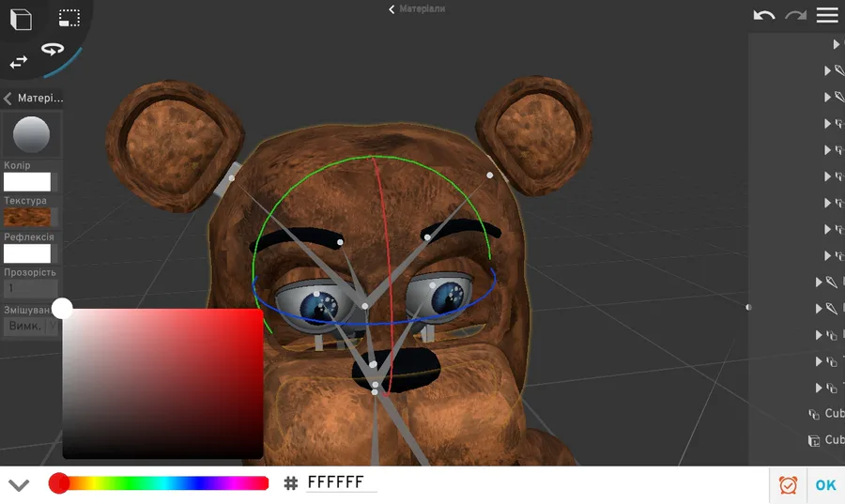Choose the rotate tool with circular arrow

[53, 50]
